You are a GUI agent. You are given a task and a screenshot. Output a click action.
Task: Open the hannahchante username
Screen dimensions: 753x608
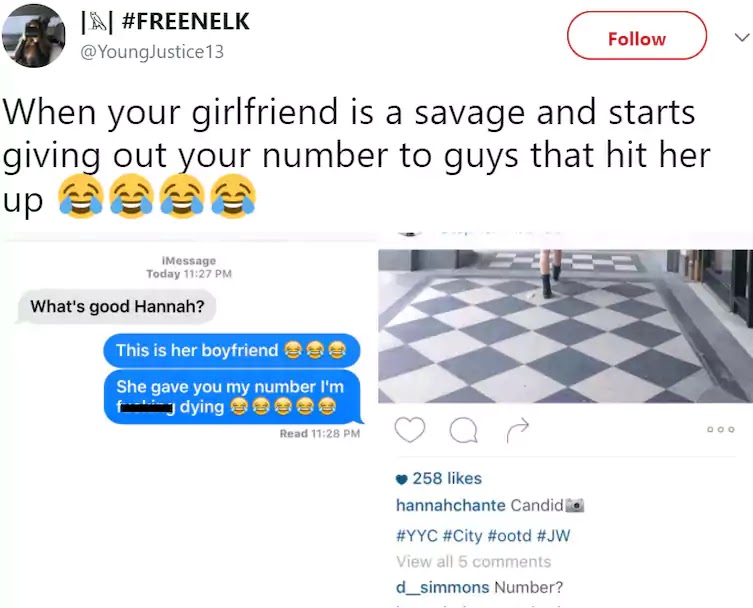coord(450,505)
